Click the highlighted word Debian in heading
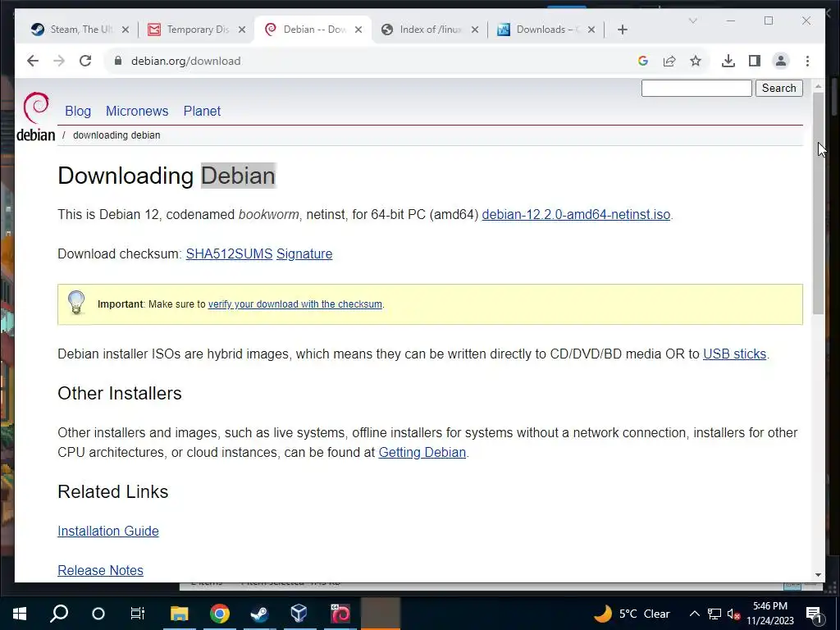840x630 pixels. [x=239, y=176]
